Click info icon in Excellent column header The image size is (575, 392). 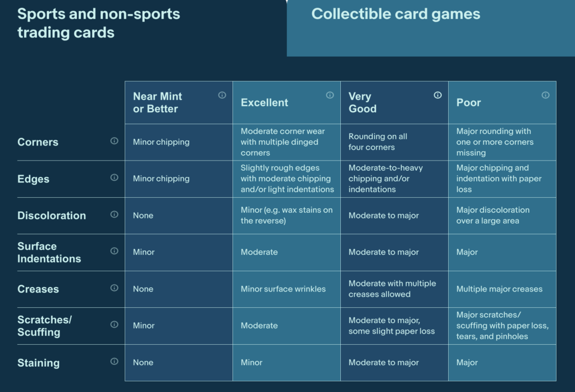pyautogui.click(x=330, y=95)
